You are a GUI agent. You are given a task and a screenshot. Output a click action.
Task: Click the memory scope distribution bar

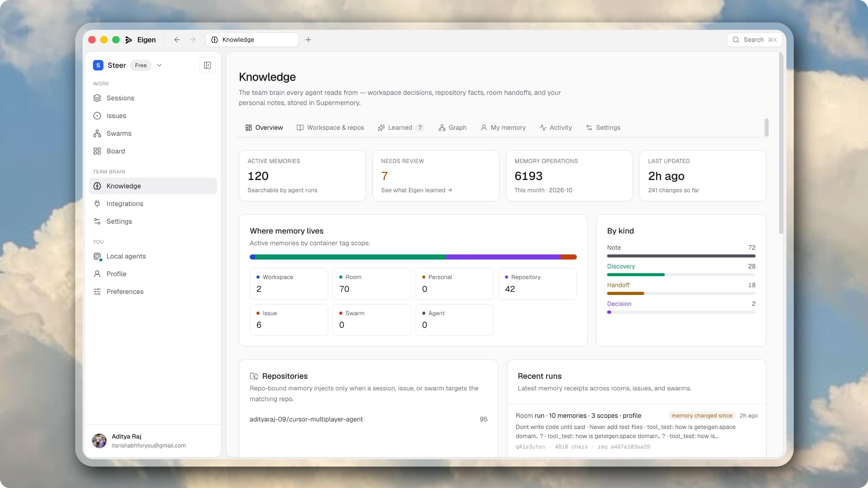(413, 257)
